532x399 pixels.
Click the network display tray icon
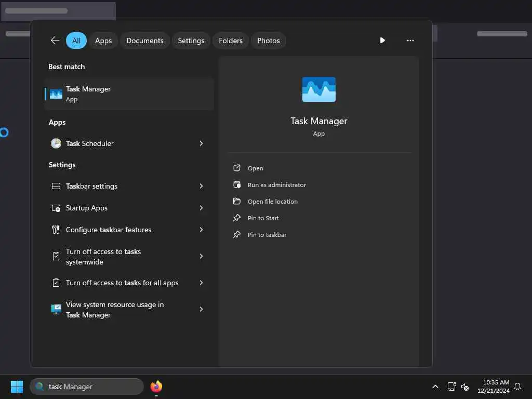[451, 387]
